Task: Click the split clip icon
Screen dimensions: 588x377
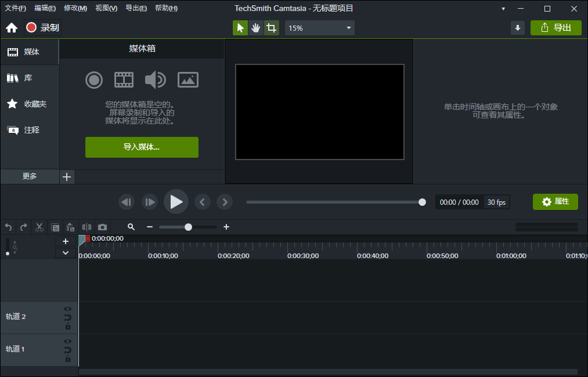Action: tap(86, 227)
